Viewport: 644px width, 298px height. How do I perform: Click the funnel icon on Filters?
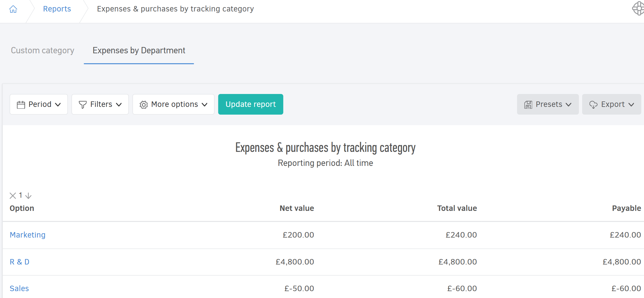point(83,105)
